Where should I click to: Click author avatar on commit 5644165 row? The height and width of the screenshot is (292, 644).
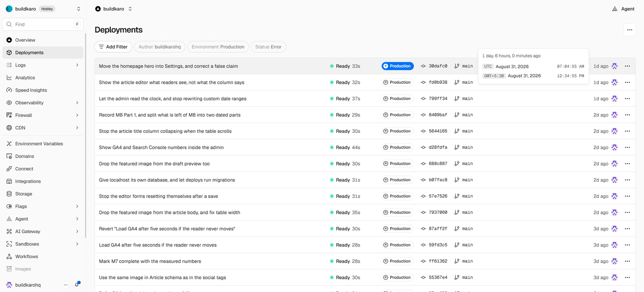[614, 131]
